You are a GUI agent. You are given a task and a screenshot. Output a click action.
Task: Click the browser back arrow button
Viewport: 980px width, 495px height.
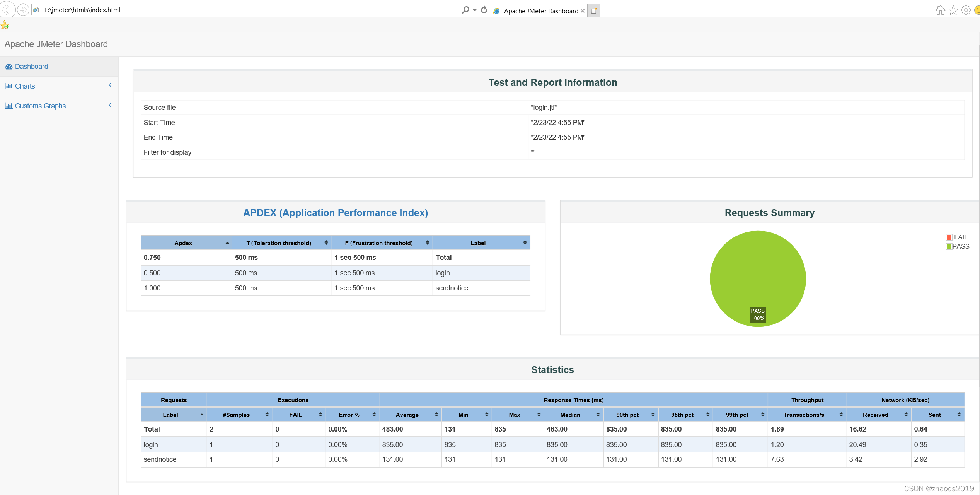8,9
